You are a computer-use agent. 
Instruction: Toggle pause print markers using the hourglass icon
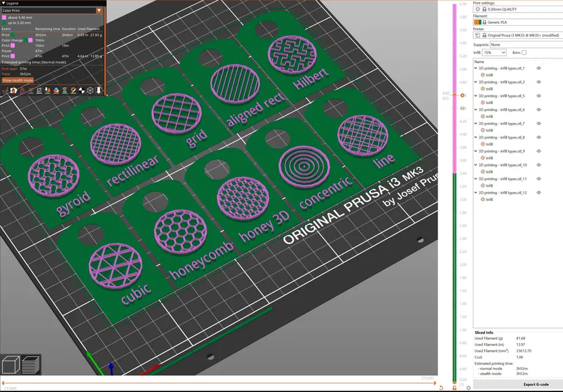tap(65, 90)
